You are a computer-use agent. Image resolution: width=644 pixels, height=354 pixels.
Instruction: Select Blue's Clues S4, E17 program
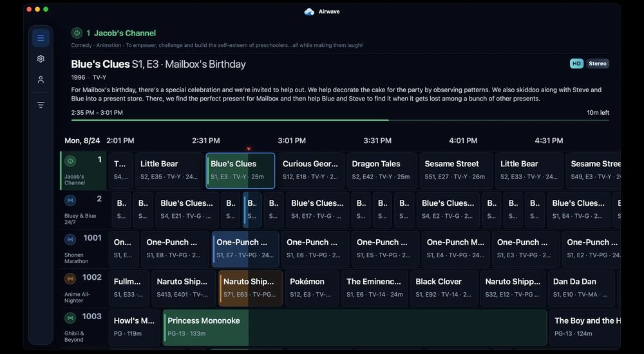pos(317,210)
